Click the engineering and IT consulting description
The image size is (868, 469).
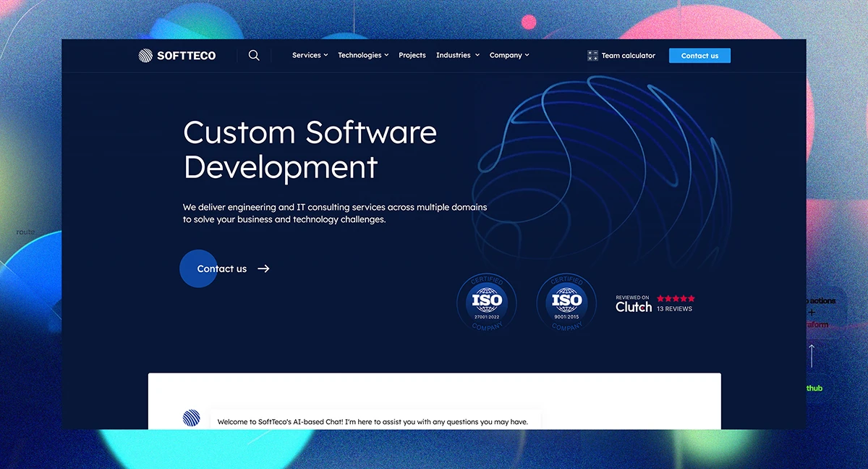coord(335,213)
